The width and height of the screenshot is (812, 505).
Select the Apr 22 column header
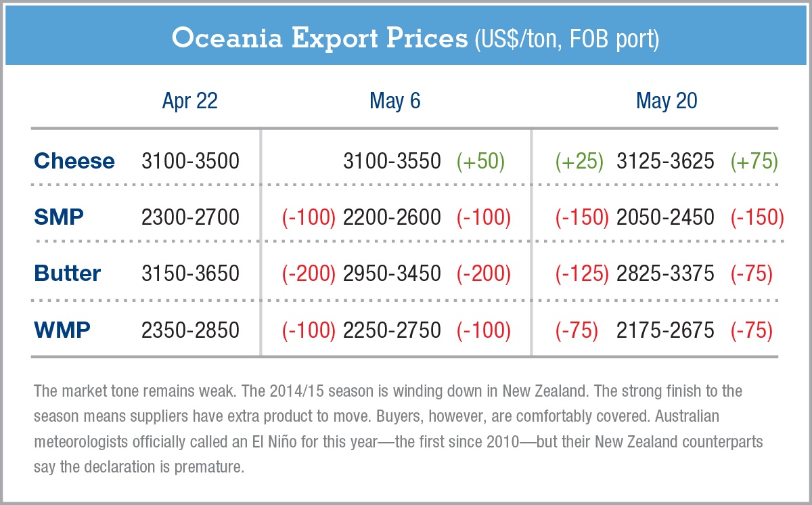click(190, 101)
